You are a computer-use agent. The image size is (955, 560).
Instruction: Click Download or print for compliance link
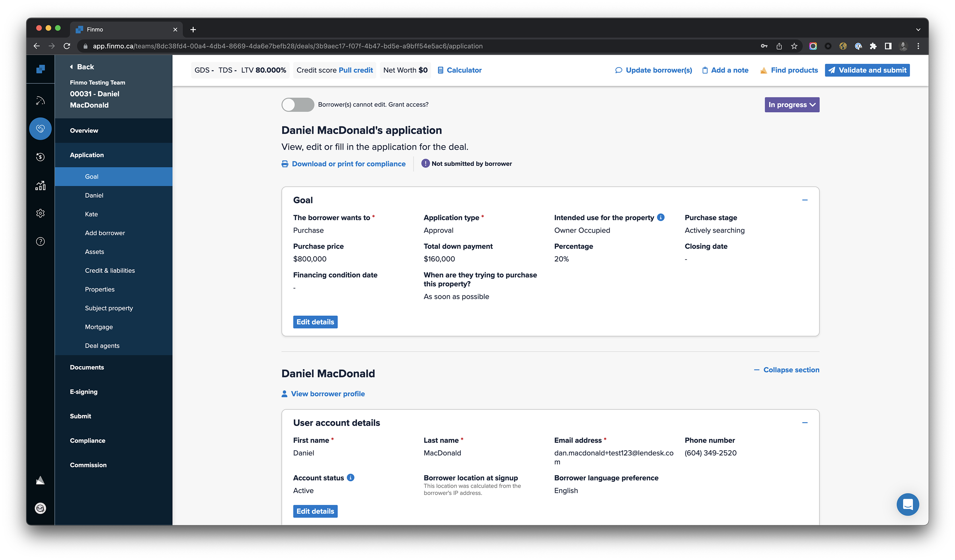(x=348, y=164)
